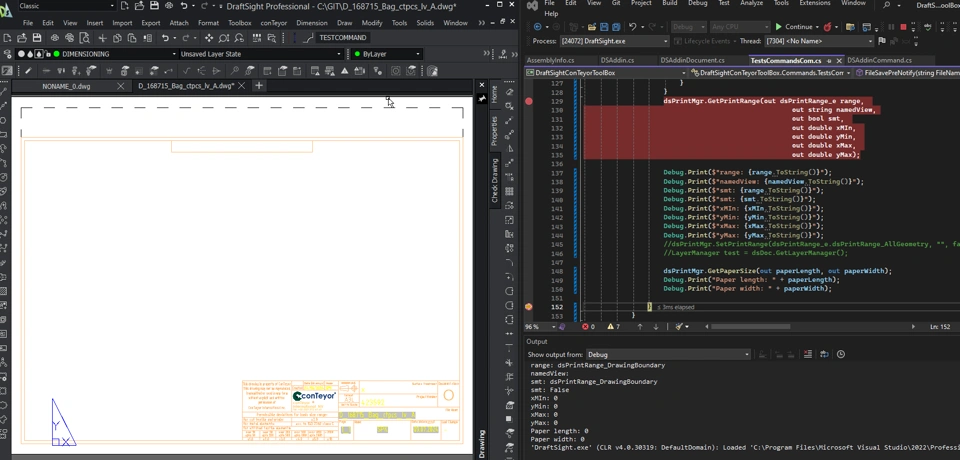Image resolution: width=960 pixels, height=460 pixels.
Task: Add a new drawing tab with plus button
Action: pos(258,86)
